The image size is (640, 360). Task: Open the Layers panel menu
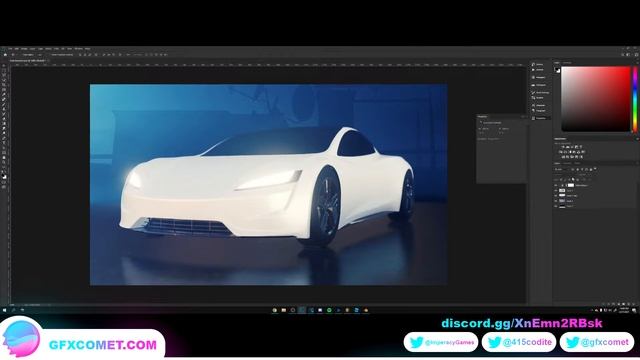(638, 163)
